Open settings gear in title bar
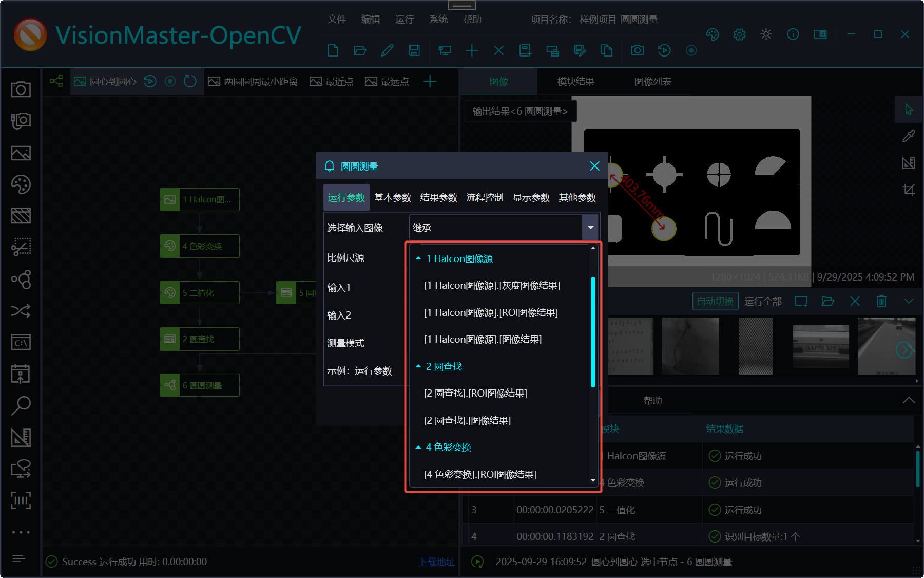This screenshot has height=578, width=924. click(740, 34)
